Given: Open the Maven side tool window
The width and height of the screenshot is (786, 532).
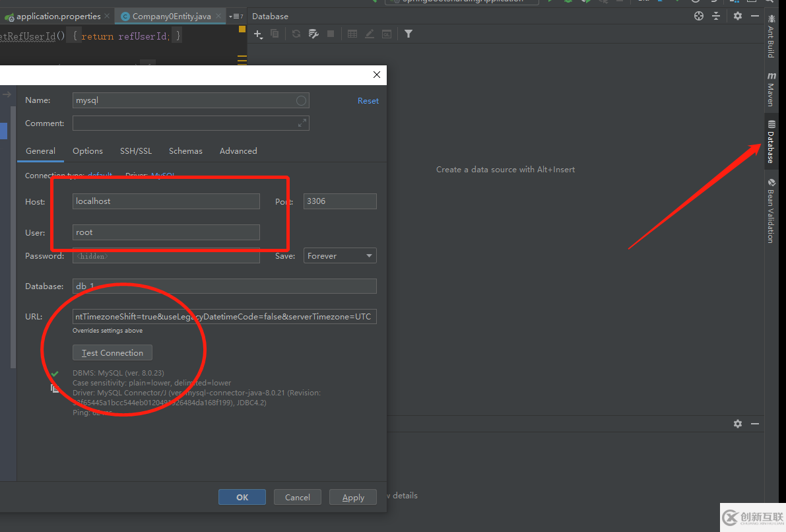Looking at the screenshot, I should (x=771, y=89).
